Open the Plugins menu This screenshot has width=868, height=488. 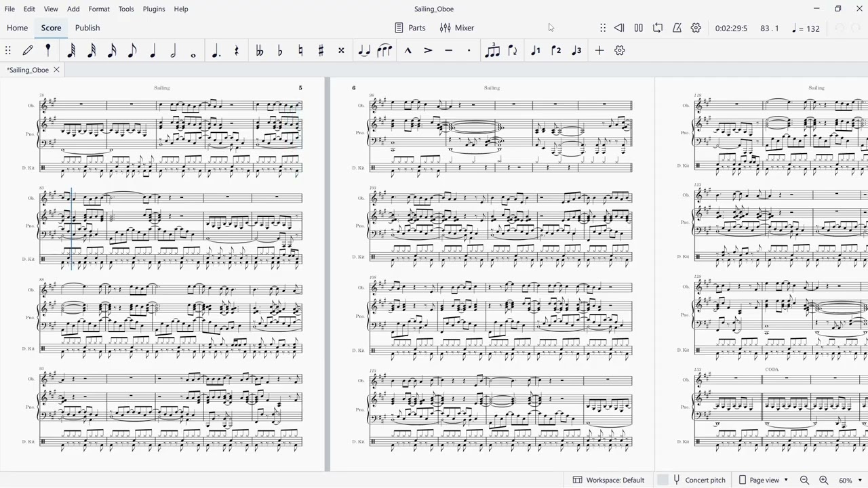click(x=154, y=9)
